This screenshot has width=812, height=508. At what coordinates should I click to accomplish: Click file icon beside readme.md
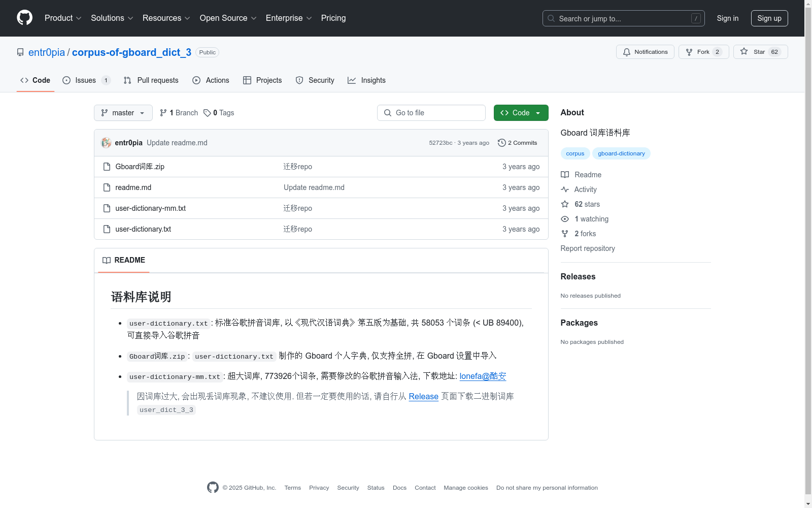(x=107, y=187)
